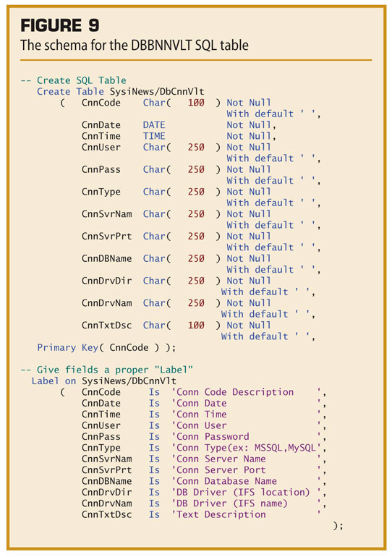Click the label 'Conn User'

coord(201,425)
